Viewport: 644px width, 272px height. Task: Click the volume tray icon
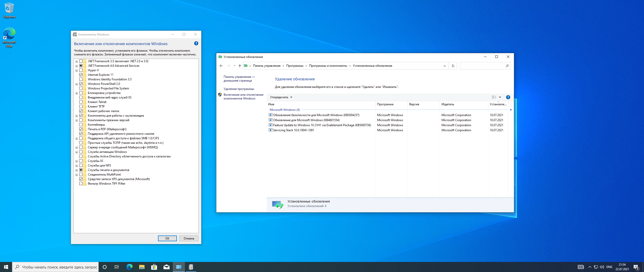[602, 267]
